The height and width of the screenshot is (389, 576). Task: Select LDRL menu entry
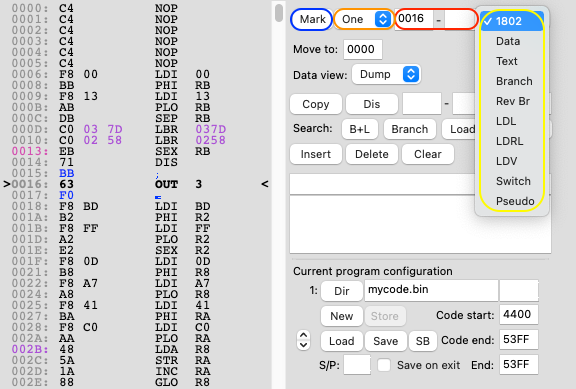click(511, 141)
